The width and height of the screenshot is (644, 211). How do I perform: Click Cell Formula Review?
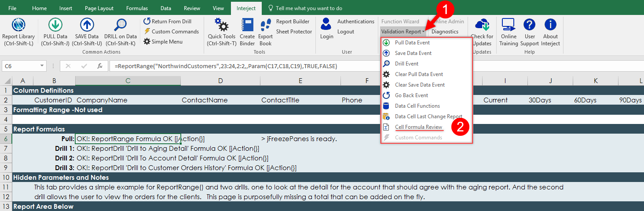(x=426, y=127)
